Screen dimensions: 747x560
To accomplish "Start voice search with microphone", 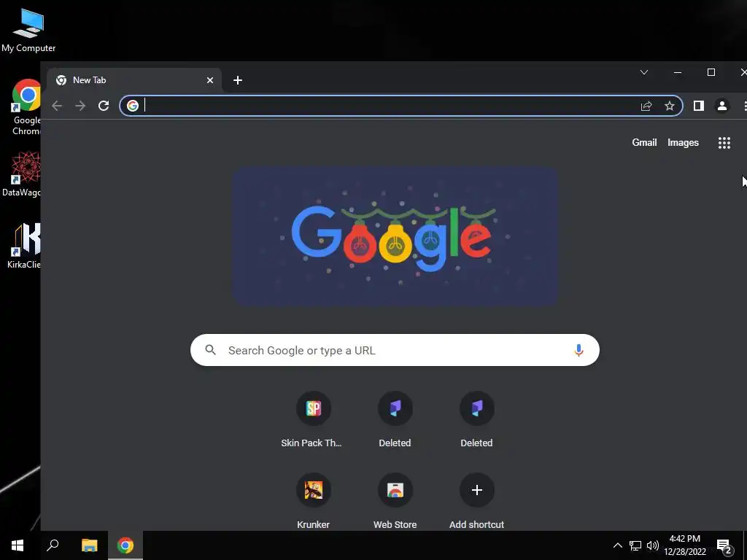I will tap(578, 351).
